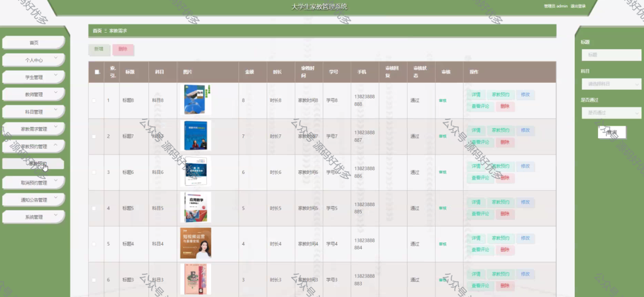The height and width of the screenshot is (297, 644).
Task: Select the checkbox for row 4
Action: tap(94, 208)
